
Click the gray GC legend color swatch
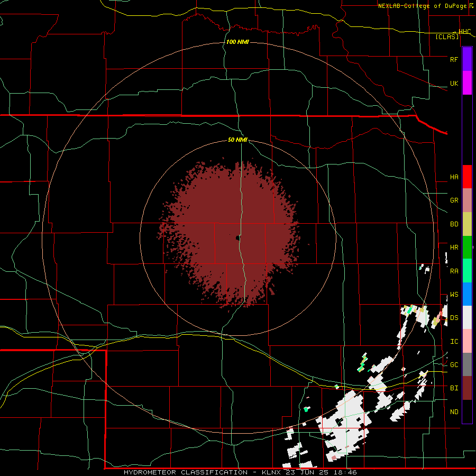[x=467, y=364]
